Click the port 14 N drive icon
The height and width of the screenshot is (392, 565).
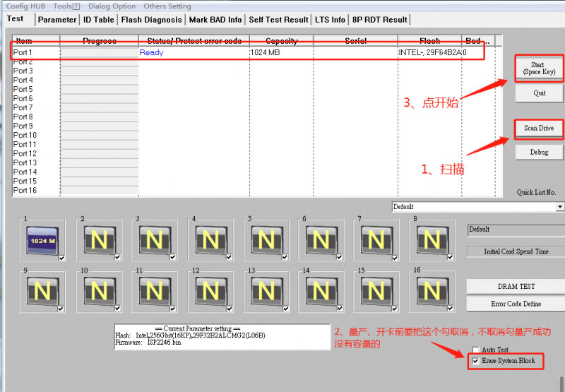coord(321,292)
